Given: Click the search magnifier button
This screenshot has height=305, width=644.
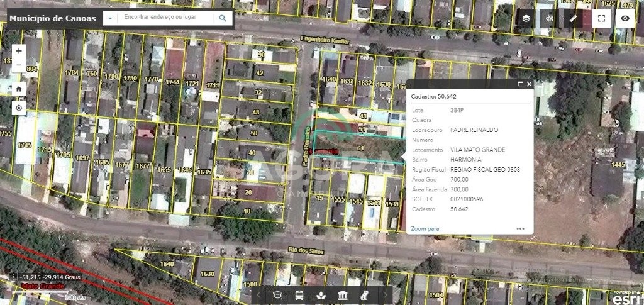Looking at the screenshot, I should [223, 19].
